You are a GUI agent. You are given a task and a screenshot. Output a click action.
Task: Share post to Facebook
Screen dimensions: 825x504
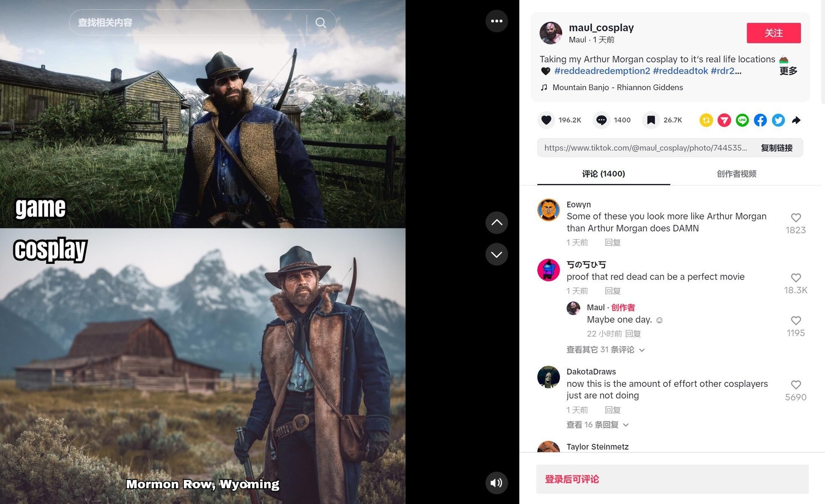pos(760,120)
